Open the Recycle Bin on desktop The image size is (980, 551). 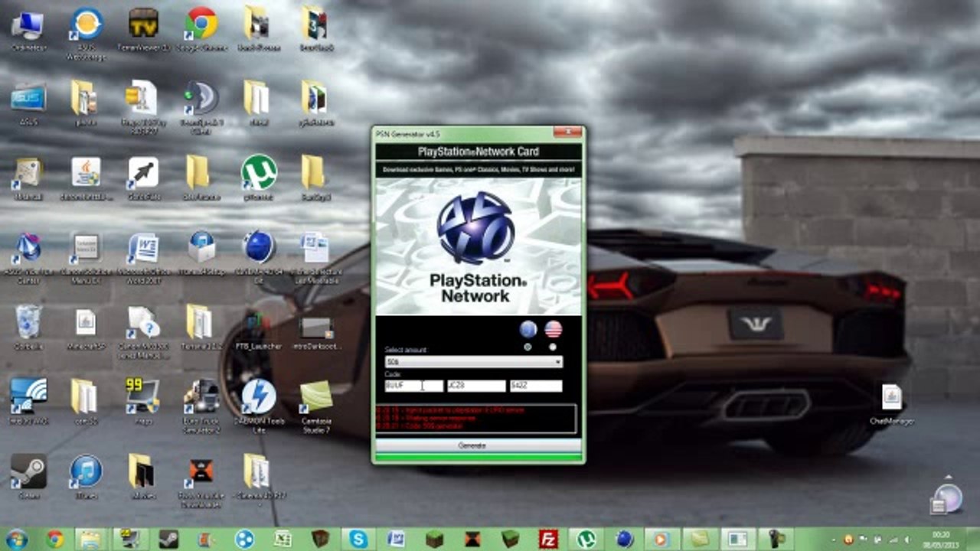28,327
